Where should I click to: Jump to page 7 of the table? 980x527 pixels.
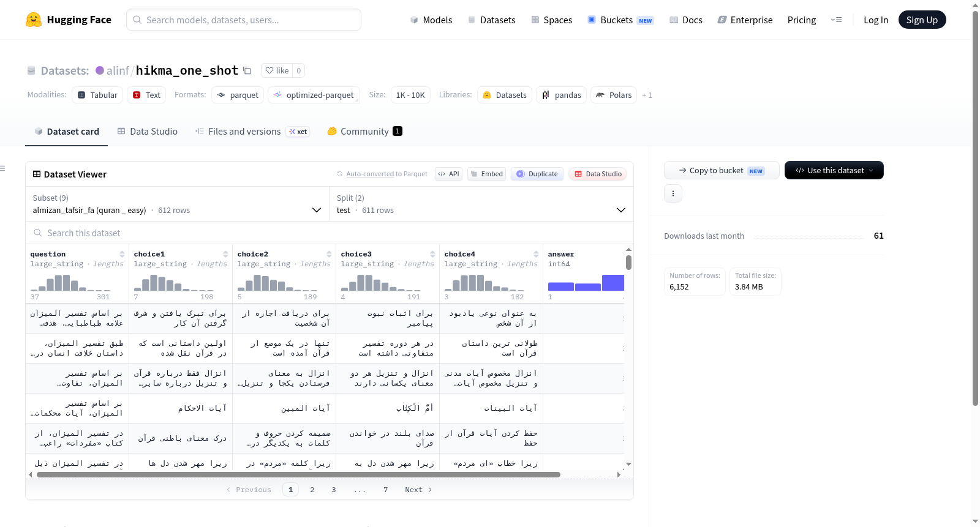click(386, 490)
